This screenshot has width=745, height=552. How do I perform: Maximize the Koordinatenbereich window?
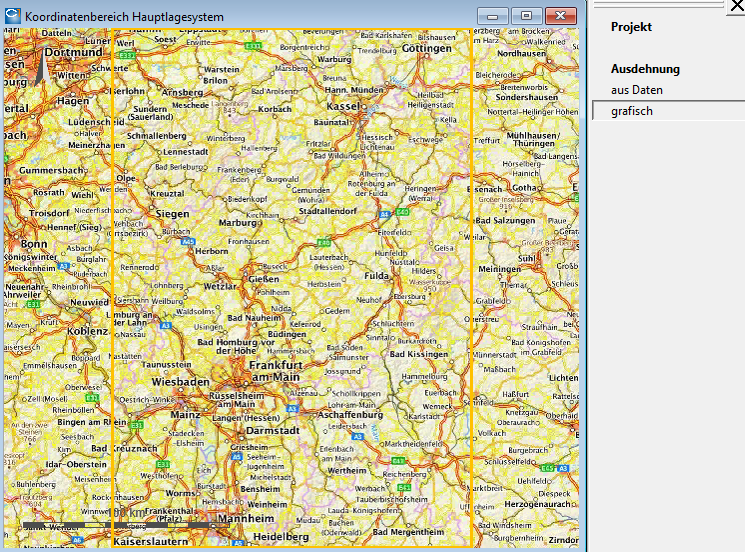[x=527, y=16]
